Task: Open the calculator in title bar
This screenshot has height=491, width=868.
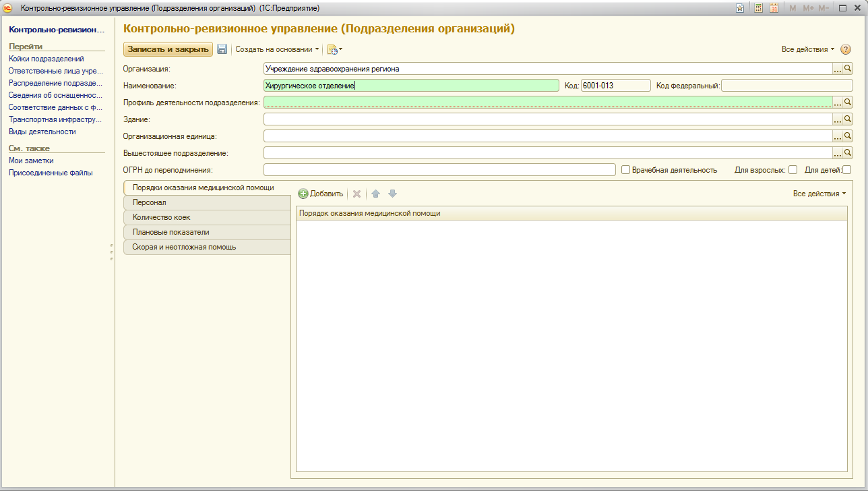Action: coord(758,8)
